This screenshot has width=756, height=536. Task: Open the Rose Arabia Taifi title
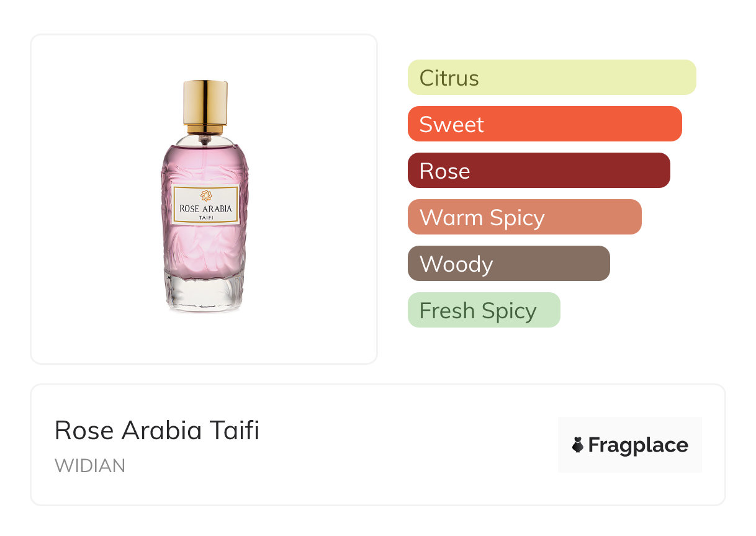(x=157, y=430)
